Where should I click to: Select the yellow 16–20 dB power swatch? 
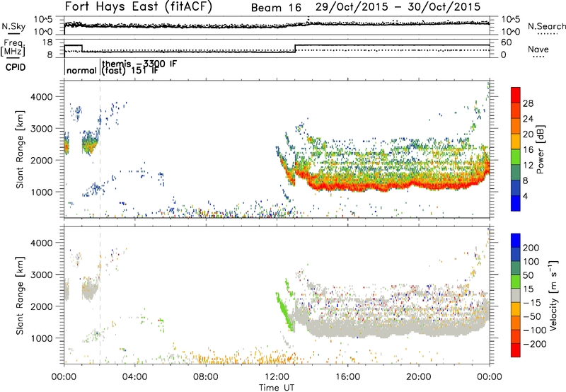(516, 142)
